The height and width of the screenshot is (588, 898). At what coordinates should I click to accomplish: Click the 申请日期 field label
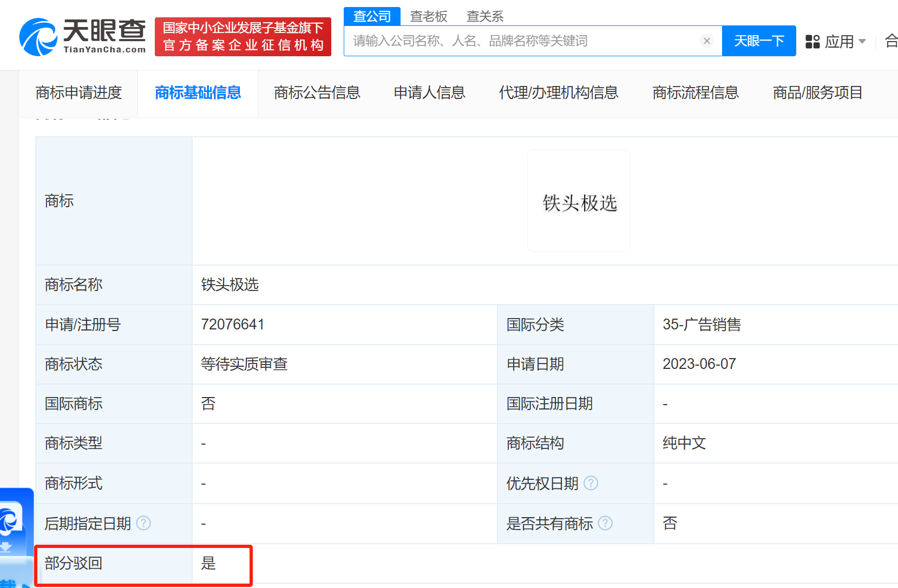tap(535, 364)
